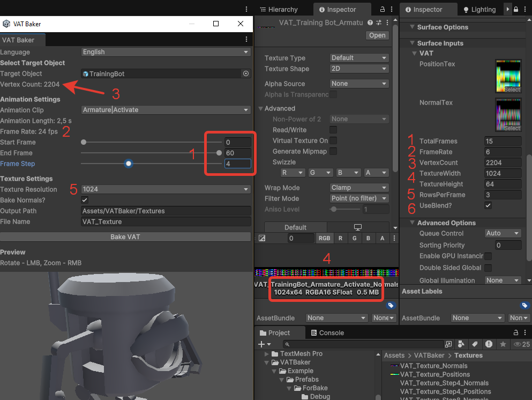Open Alpha Source dropdown
The image size is (532, 400).
coord(359,84)
